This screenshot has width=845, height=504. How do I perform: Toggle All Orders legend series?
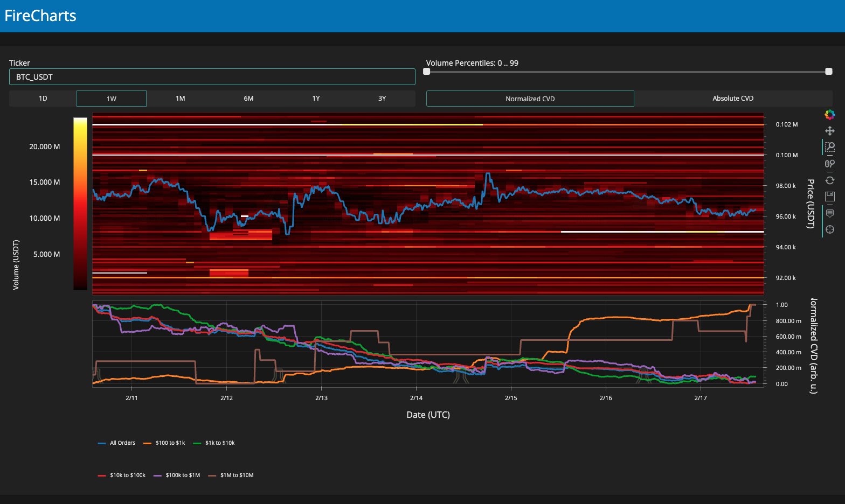[117, 443]
